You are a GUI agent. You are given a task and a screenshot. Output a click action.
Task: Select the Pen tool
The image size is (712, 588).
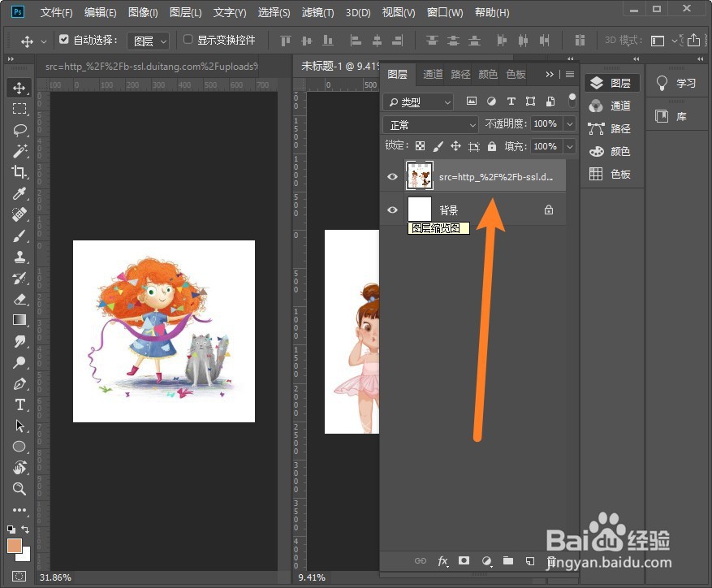(x=19, y=383)
